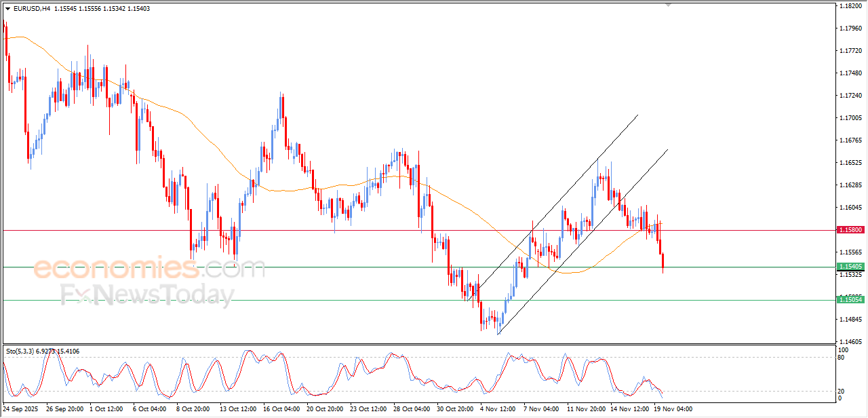
Task: Click the EURUSD,H4 symbol title
Action: pos(31,9)
